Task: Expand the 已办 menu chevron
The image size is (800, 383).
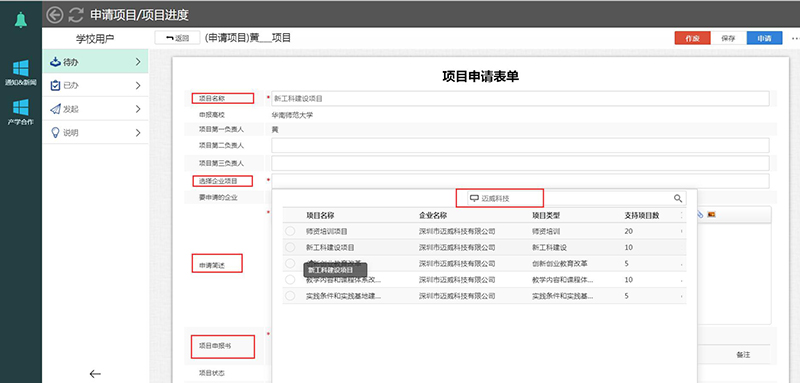Action: coord(138,86)
